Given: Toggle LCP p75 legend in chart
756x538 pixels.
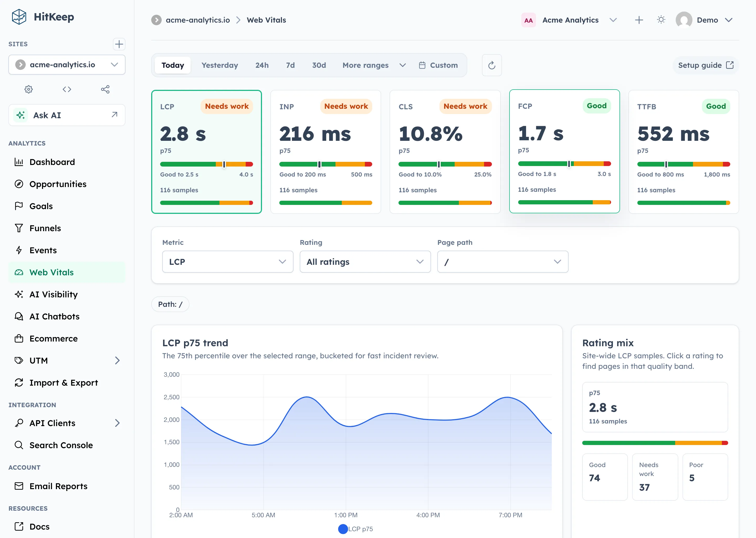Looking at the screenshot, I should (x=355, y=529).
